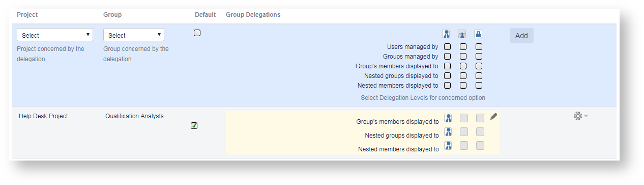Edit Help Desk Project delegations with pencil icon
Image resolution: width=644 pixels, height=185 pixels.
[493, 117]
